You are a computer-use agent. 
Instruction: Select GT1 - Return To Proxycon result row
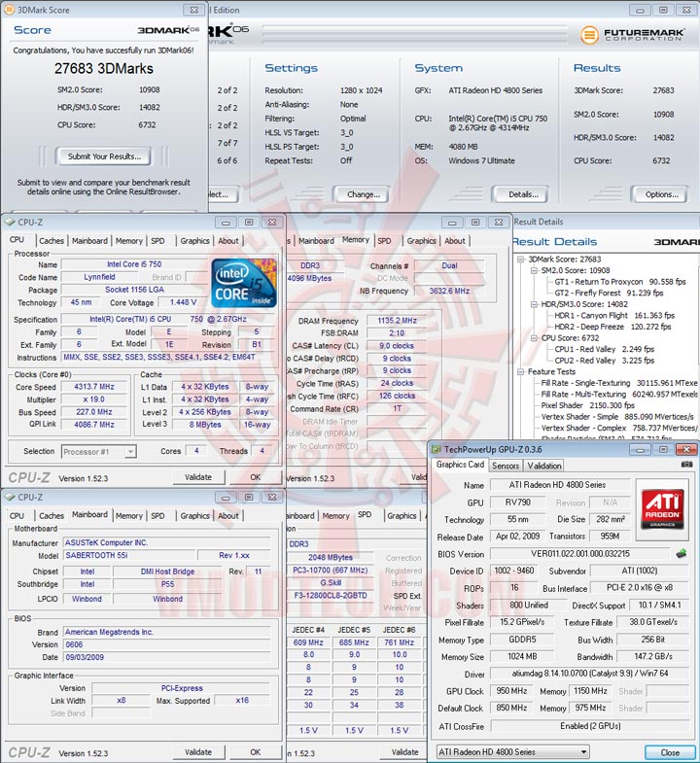620,282
